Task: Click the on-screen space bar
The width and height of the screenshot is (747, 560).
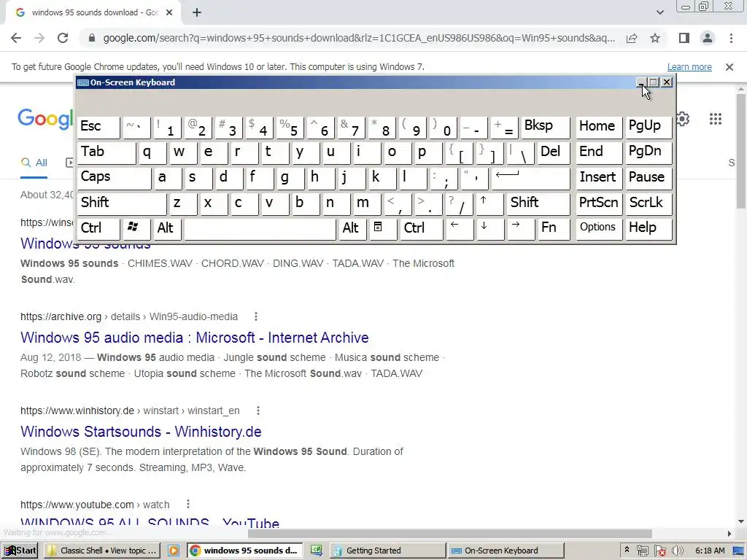Action: (260, 228)
